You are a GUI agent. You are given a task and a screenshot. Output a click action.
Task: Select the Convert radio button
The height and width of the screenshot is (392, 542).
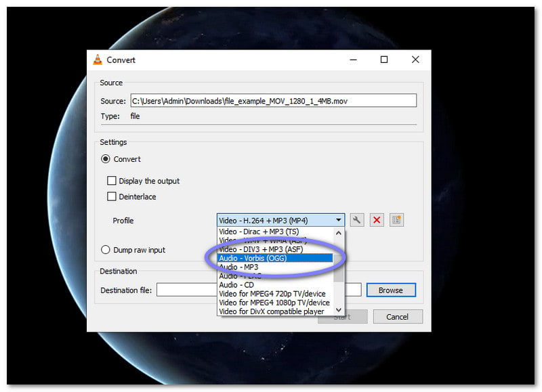[x=106, y=158]
